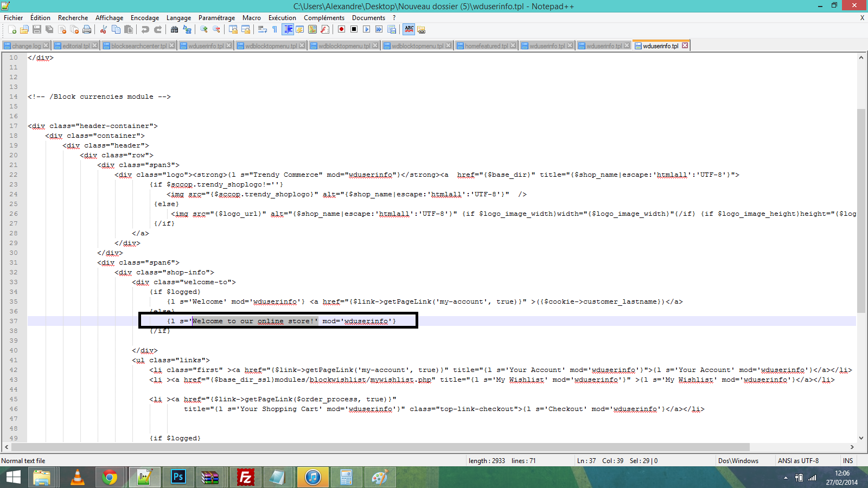Click the horizontal scrollbar thumb
This screenshot has width=868, height=488.
click(381, 447)
